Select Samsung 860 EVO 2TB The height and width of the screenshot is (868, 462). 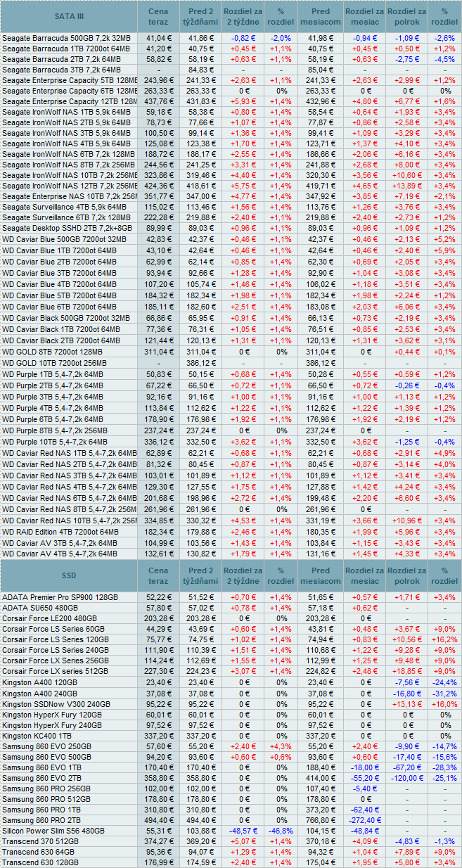coord(41,779)
